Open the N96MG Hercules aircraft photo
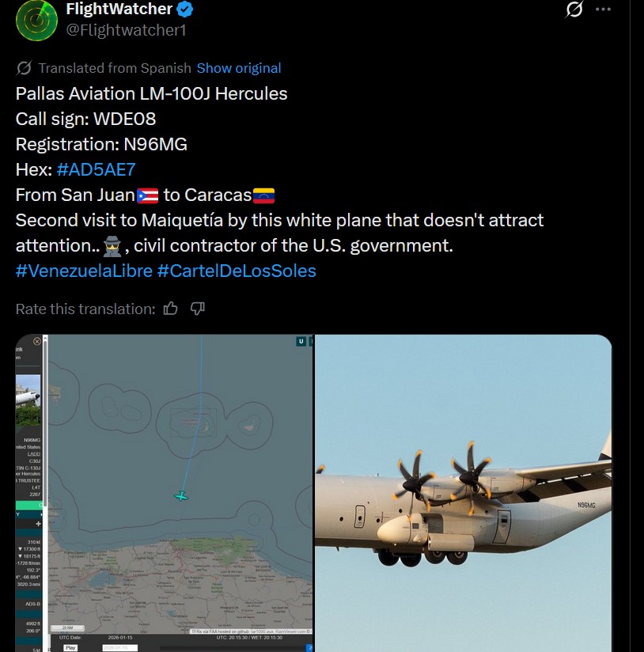The width and height of the screenshot is (644, 652). [463, 493]
